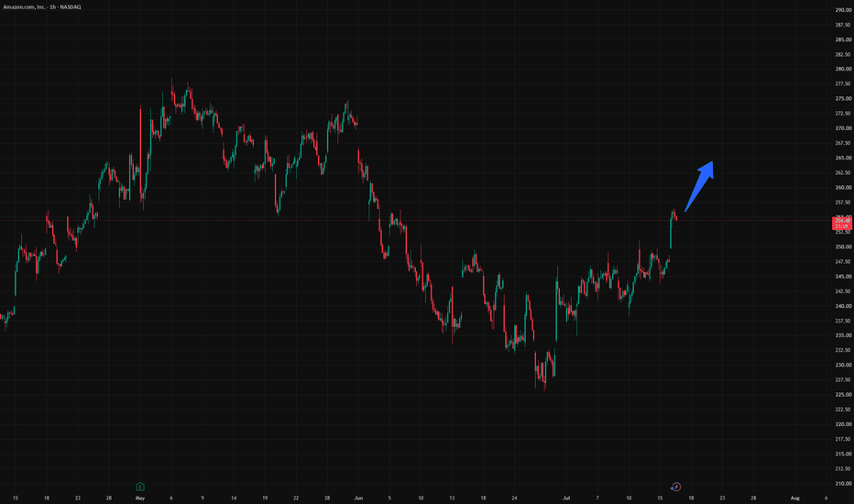
Task: Click the 260.00 price axis label
Action: (x=843, y=188)
